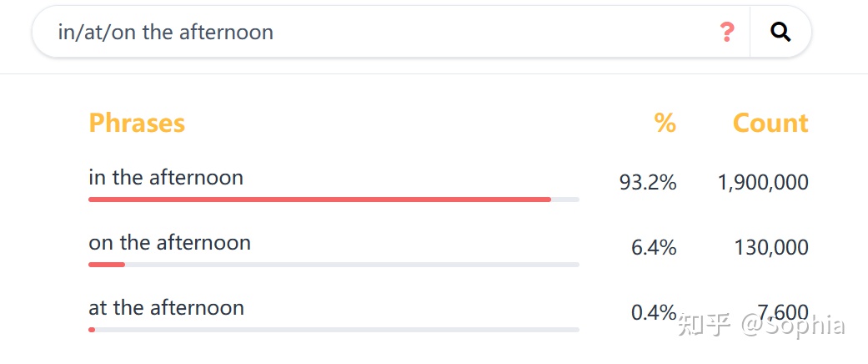Click the 93.2% percentage value

click(648, 182)
